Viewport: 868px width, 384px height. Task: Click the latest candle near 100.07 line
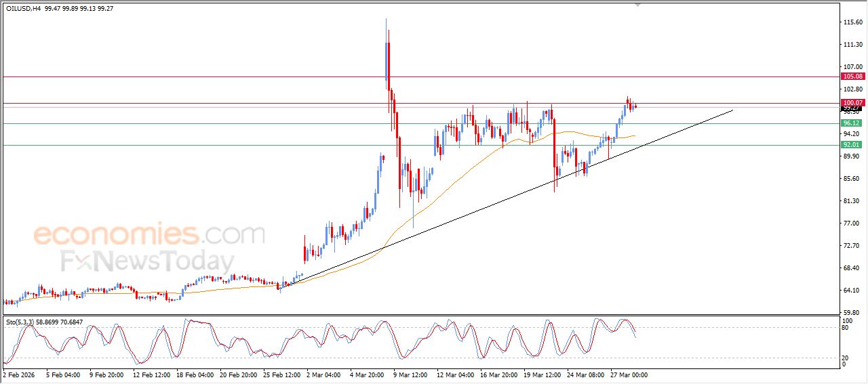pyautogui.click(x=635, y=106)
